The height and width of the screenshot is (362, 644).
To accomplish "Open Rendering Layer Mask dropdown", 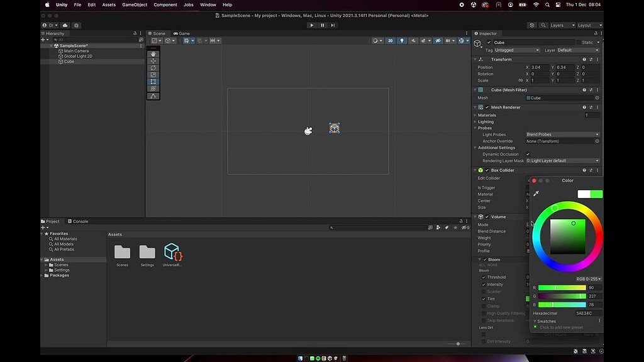I will tap(563, 160).
